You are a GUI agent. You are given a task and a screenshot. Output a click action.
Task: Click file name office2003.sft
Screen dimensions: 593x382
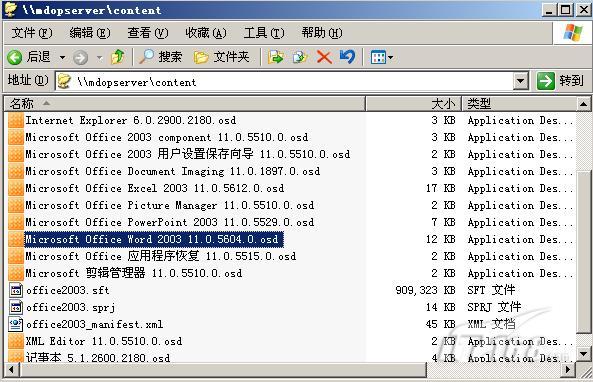(68, 290)
